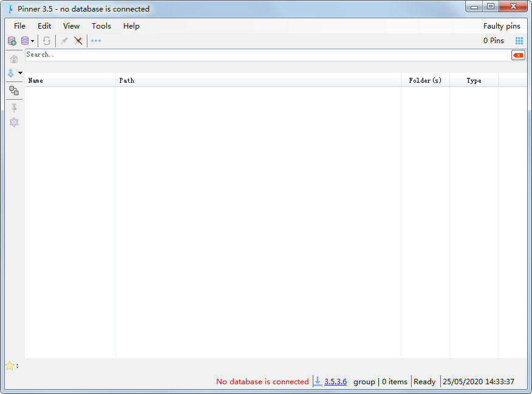Sort list by the Name column header

click(36, 80)
